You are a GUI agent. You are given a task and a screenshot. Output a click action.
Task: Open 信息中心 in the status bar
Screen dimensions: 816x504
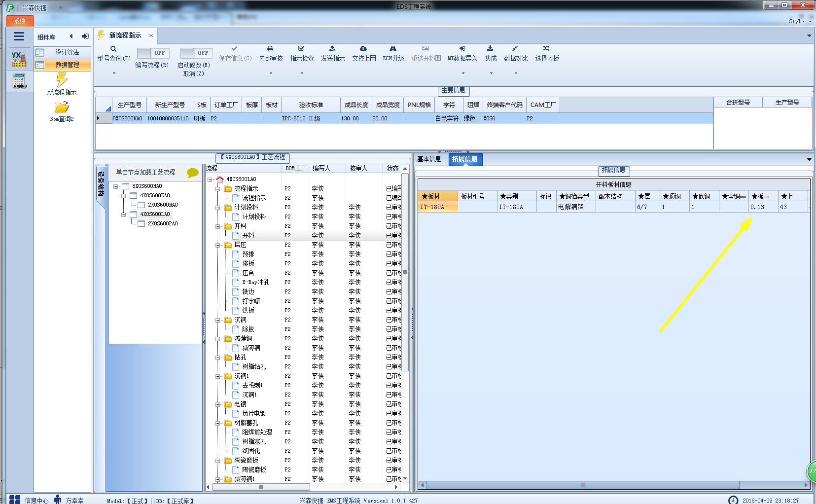[x=30, y=500]
